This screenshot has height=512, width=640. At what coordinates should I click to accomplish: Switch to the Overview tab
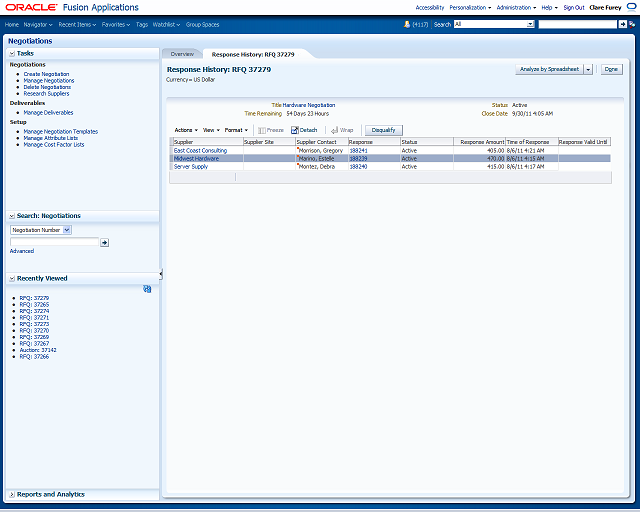(182, 54)
